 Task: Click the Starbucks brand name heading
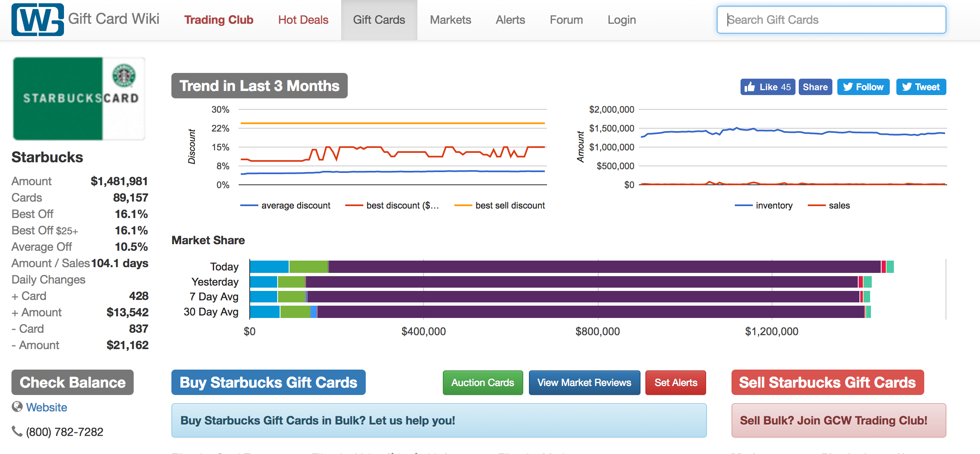tap(47, 157)
